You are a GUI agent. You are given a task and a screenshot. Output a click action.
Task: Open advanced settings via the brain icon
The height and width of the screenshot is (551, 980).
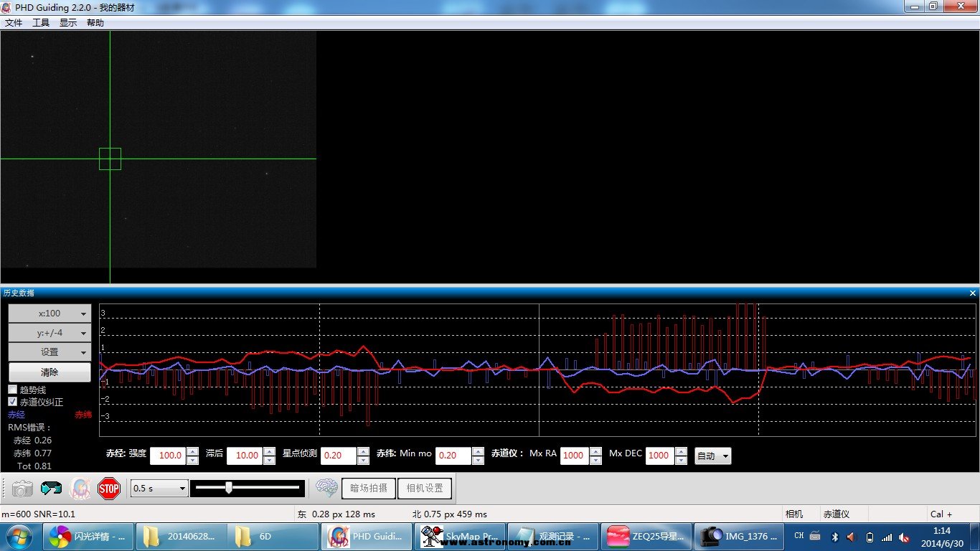[326, 488]
